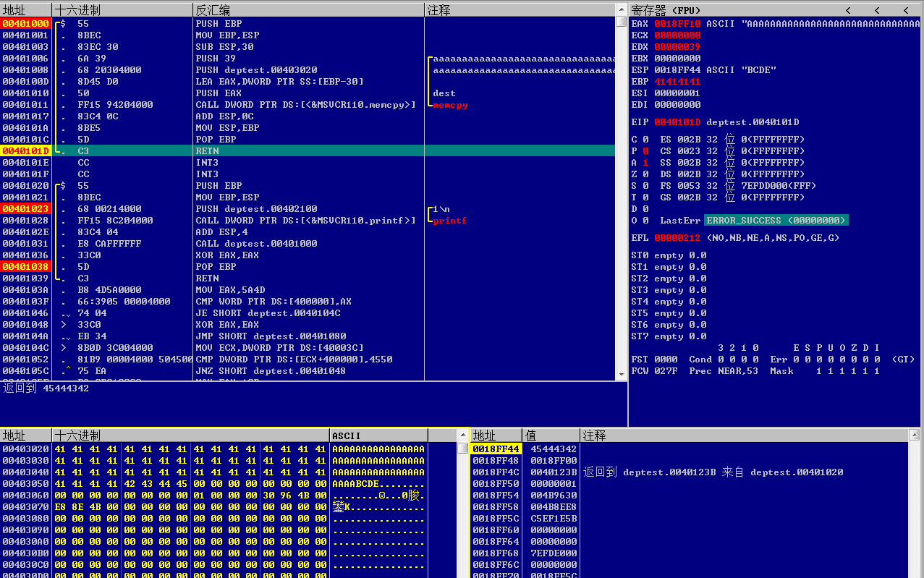Select the C carry flag value
Screen dimensions: 924x578
pyautogui.click(x=645, y=139)
